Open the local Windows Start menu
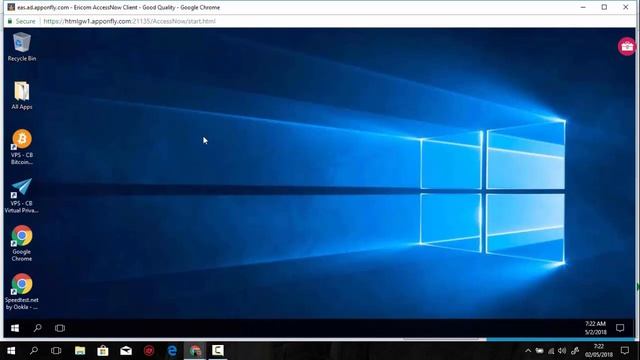Viewport: 640px width, 360px height. (11, 351)
